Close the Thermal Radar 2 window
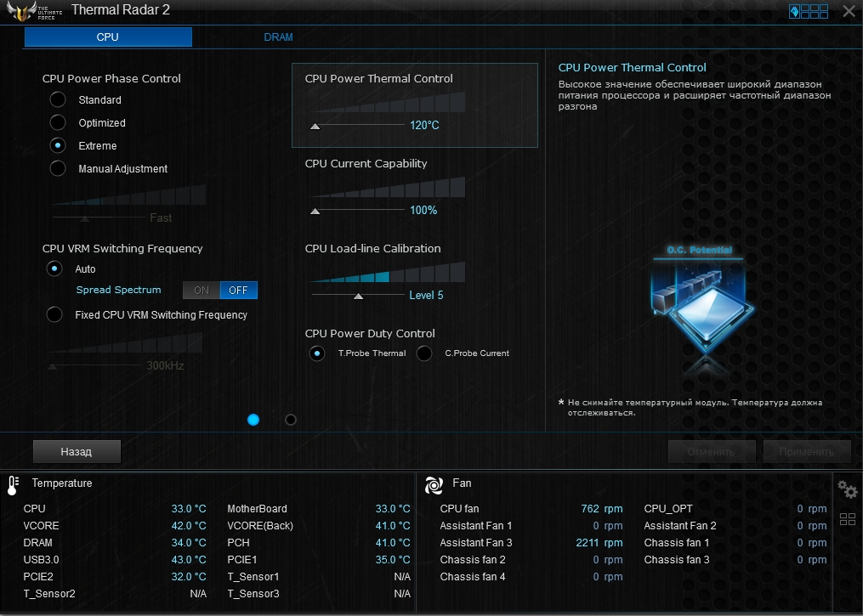The height and width of the screenshot is (616, 863). click(x=849, y=11)
